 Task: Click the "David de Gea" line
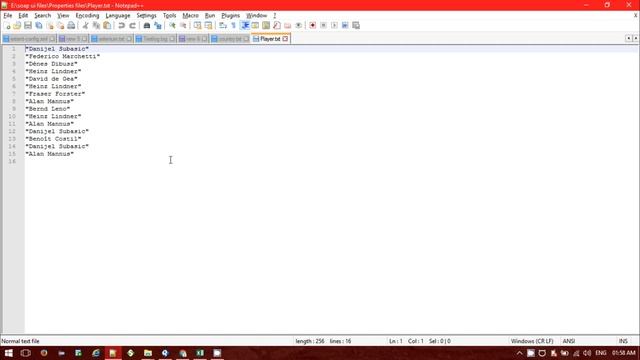click(51, 79)
